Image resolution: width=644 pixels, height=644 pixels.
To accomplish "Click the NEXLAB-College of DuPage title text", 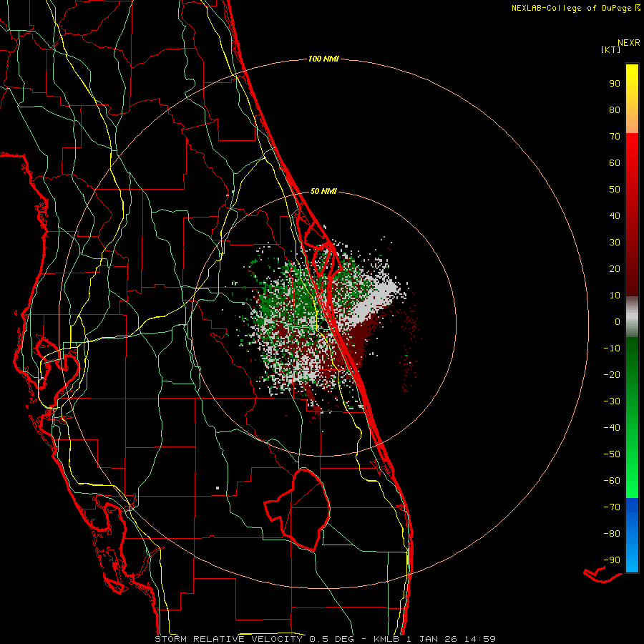I will point(575,8).
